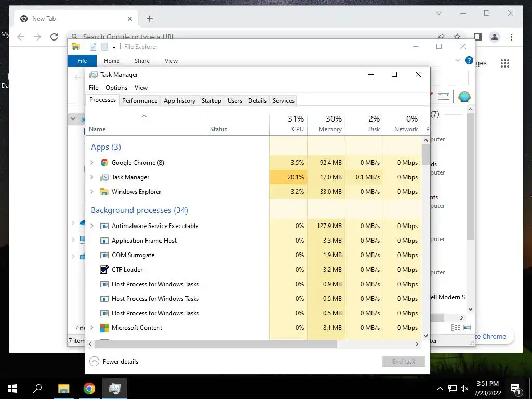Select File Explorer Share ribbon tab
Viewport: 532px width, 399px height.
[142, 61]
